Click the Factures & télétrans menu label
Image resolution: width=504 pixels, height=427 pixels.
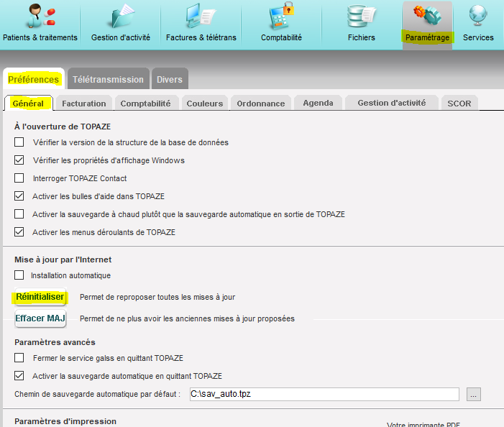[x=201, y=37]
